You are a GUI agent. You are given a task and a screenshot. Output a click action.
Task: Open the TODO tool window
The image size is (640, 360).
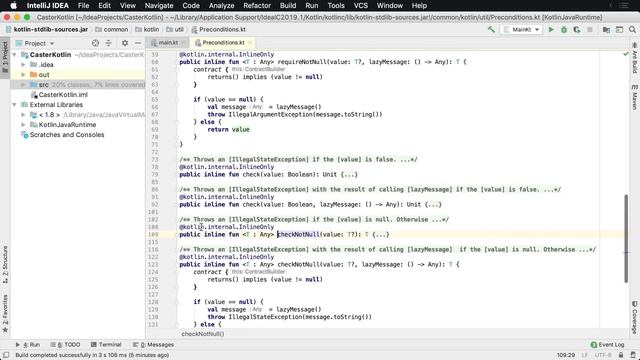pyautogui.click(x=65, y=344)
